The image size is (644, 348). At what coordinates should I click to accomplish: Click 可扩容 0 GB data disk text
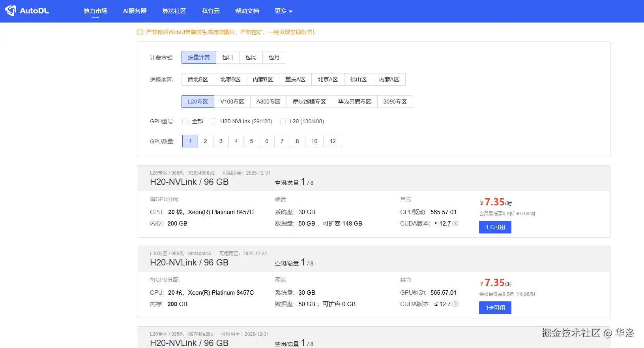coord(339,304)
